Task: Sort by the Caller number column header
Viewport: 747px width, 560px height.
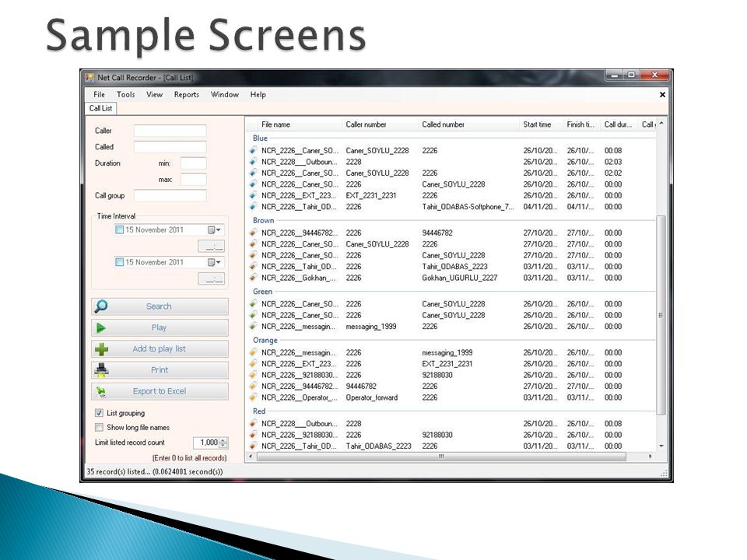Action: pos(380,124)
